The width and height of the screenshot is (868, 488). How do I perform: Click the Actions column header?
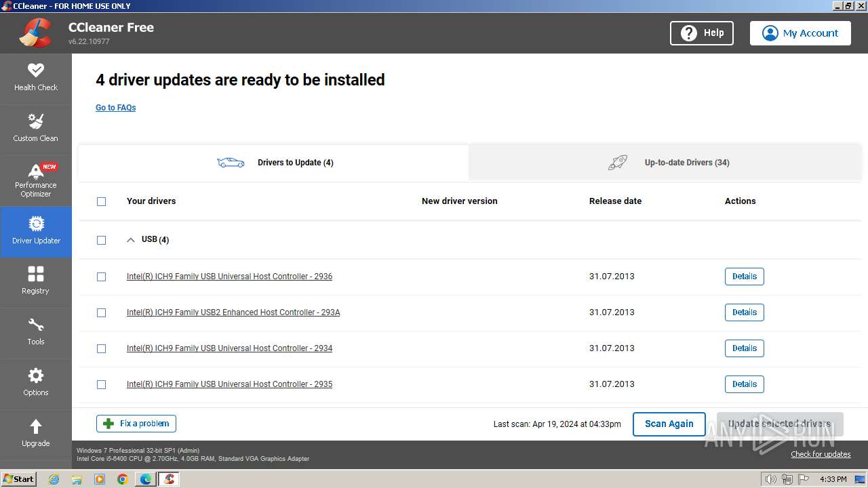(x=741, y=201)
